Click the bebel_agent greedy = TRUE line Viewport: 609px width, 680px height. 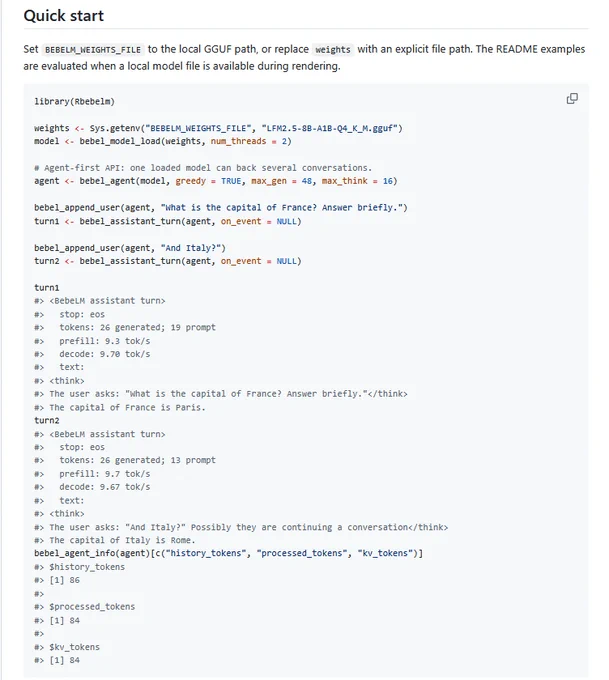click(216, 181)
